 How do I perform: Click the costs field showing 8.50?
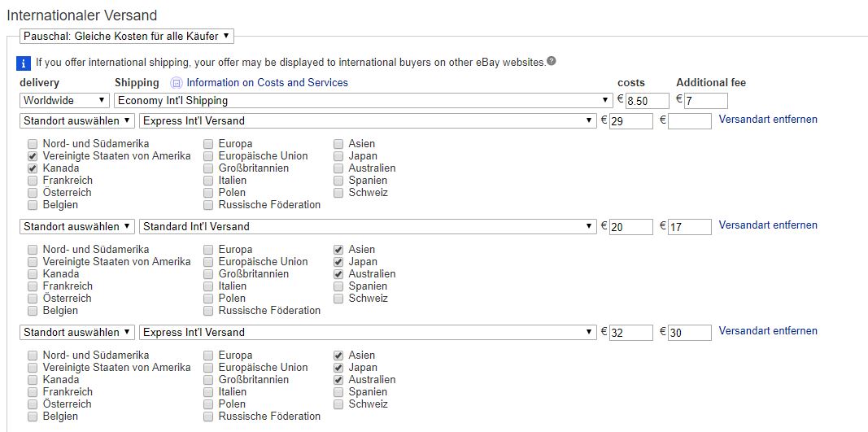point(648,101)
